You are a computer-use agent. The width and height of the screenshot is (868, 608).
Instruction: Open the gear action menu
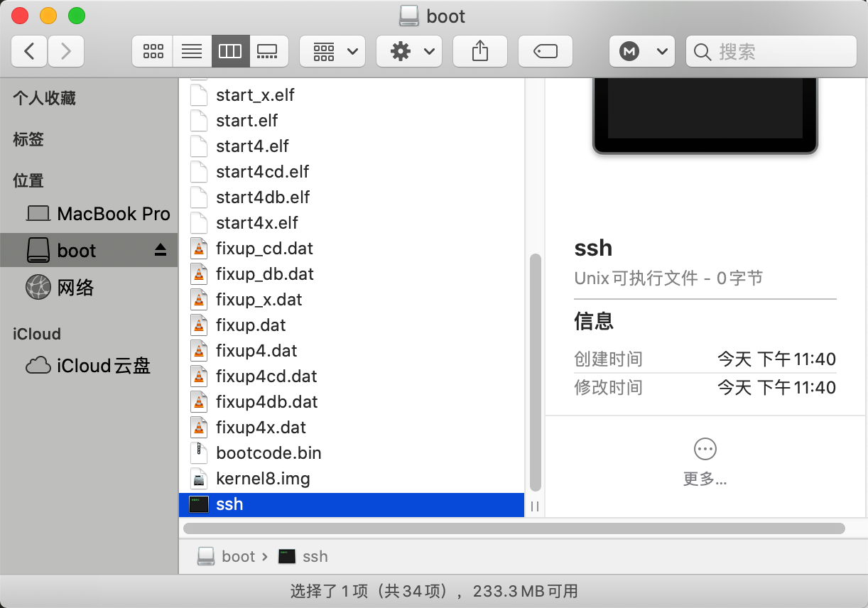click(409, 51)
